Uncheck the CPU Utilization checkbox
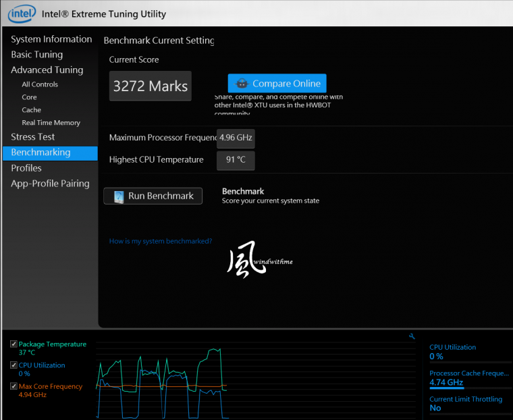513x420 pixels. (x=14, y=365)
